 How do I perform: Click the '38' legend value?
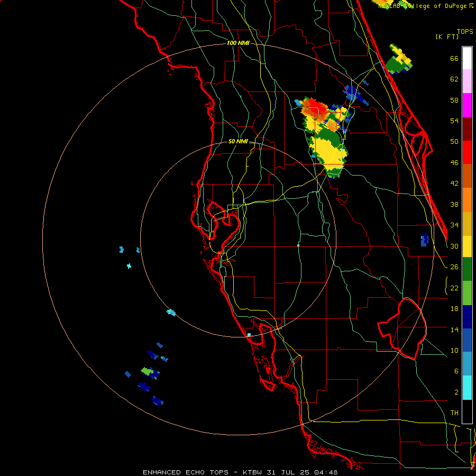(x=454, y=204)
